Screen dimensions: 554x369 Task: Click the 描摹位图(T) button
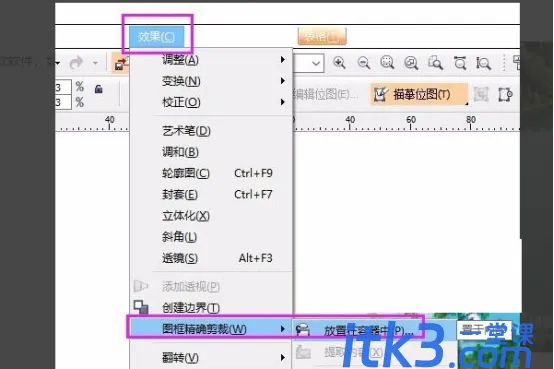(x=419, y=94)
